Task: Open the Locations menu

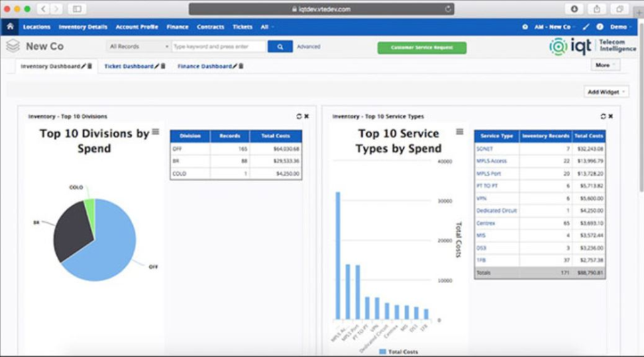Action: pos(36,27)
